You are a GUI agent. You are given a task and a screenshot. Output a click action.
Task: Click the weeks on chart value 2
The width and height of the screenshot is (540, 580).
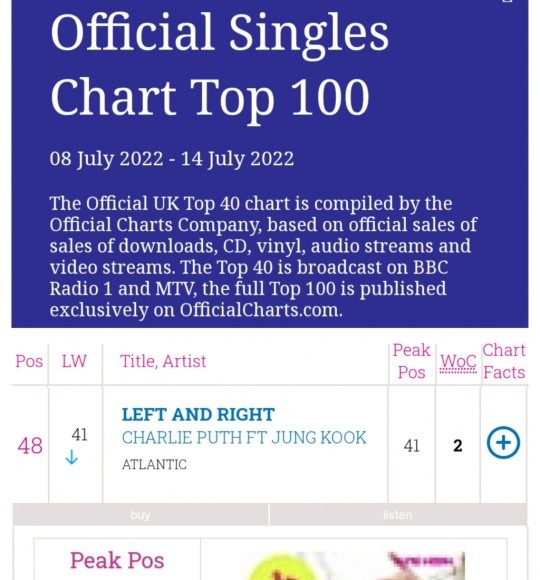tap(458, 446)
